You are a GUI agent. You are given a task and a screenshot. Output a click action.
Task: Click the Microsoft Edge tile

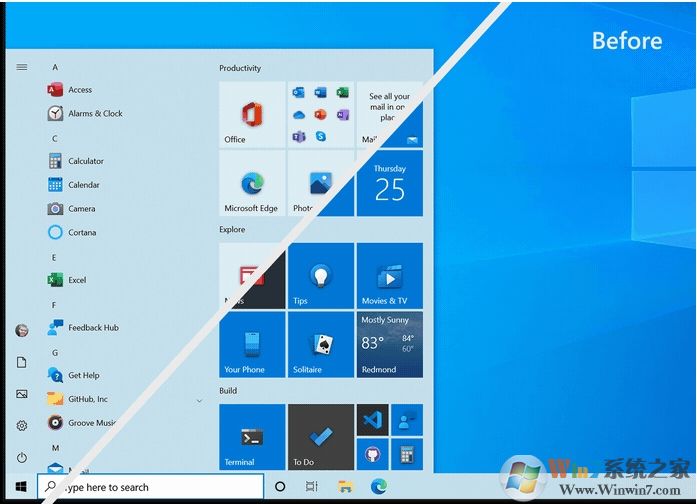click(x=252, y=183)
